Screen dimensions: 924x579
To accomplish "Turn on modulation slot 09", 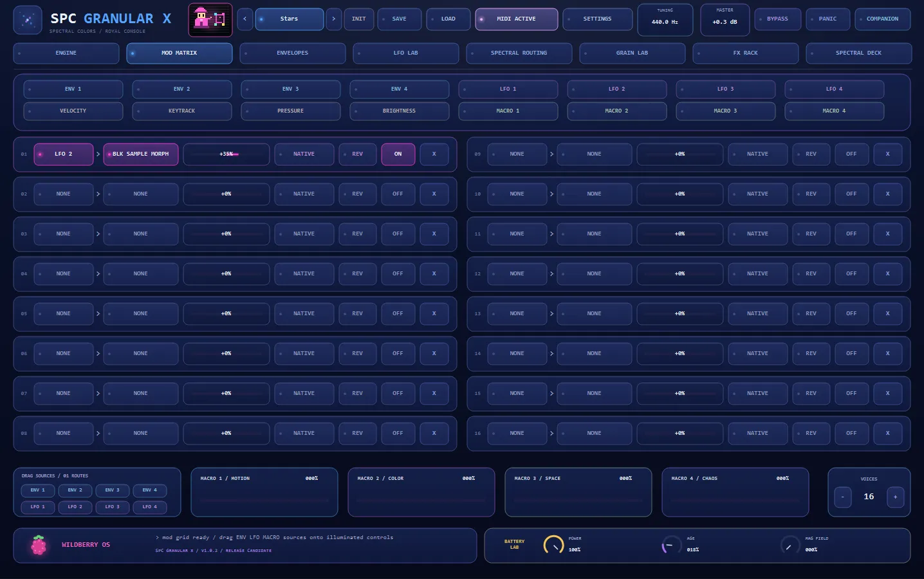I will (852, 154).
